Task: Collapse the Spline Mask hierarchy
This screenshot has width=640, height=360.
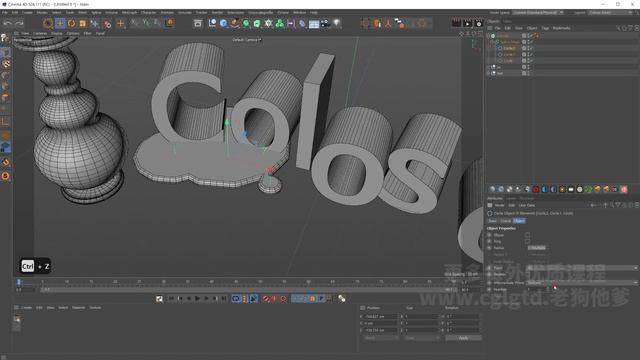Action: pos(492,42)
